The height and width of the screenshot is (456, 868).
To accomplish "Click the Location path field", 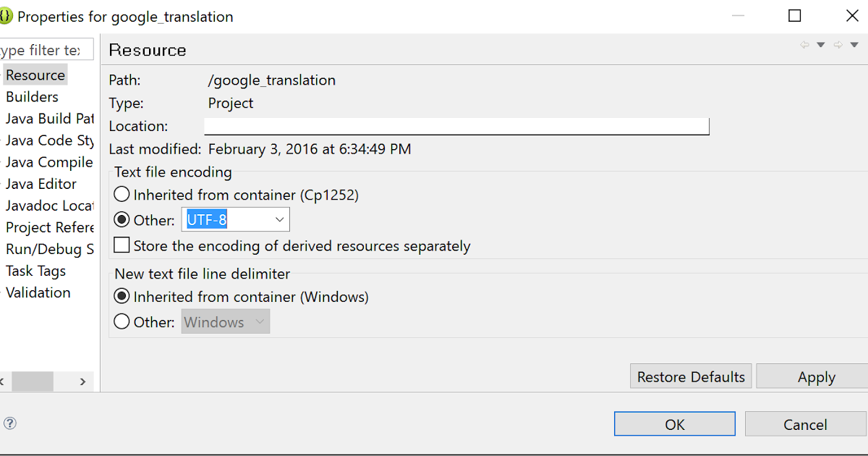I will point(456,126).
